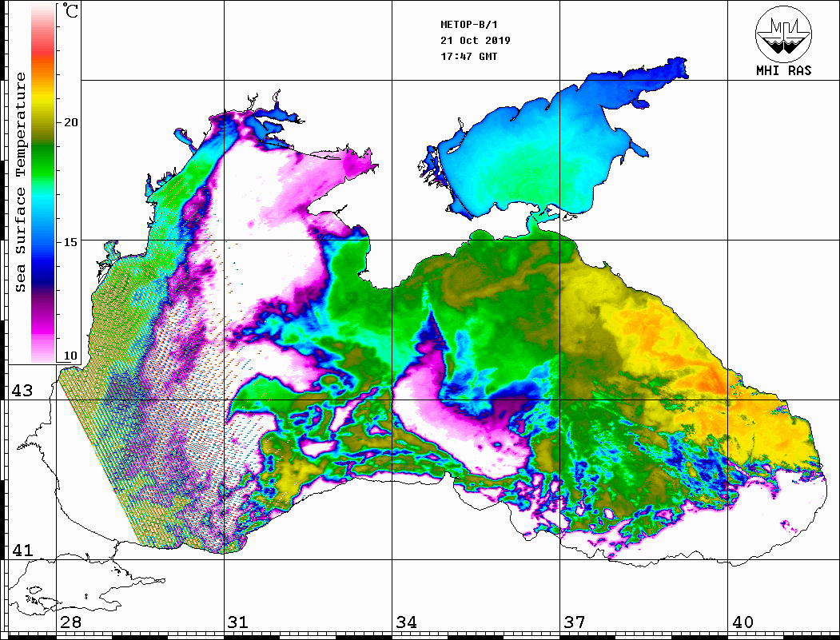Click the '21 Oct 2019' date text
The height and width of the screenshot is (640, 840).
pos(476,40)
